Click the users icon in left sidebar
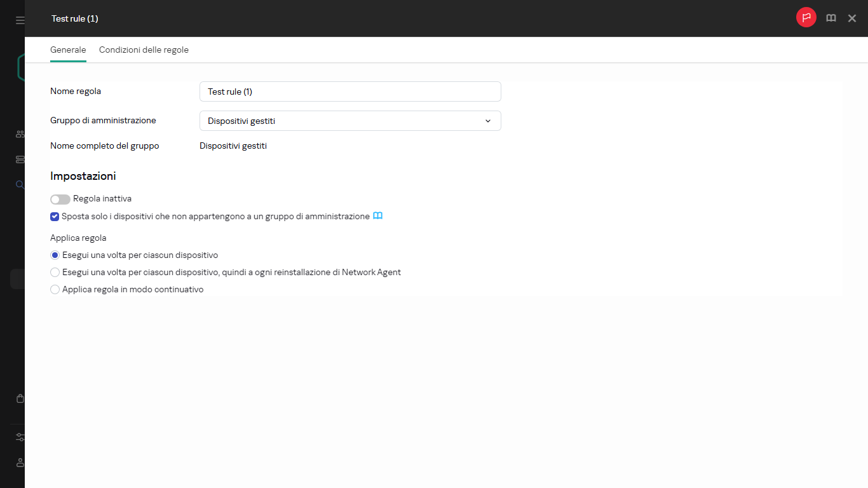 coord(20,134)
